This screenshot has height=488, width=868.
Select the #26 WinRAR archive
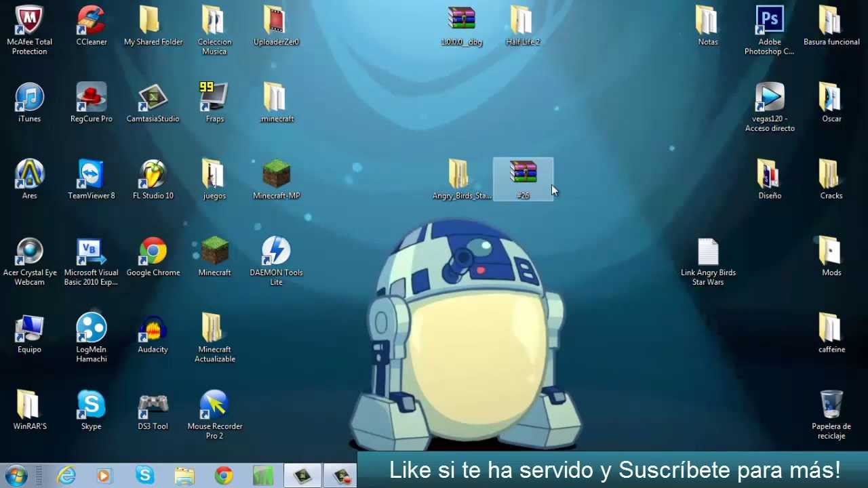point(523,180)
